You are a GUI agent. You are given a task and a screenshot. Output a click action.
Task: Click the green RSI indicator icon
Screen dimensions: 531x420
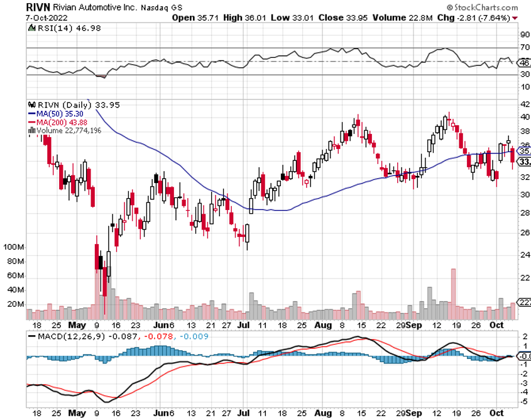tap(32, 28)
